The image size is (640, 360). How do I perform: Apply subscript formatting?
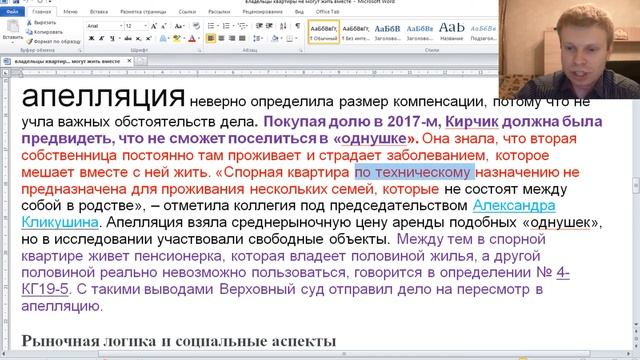tap(139, 38)
